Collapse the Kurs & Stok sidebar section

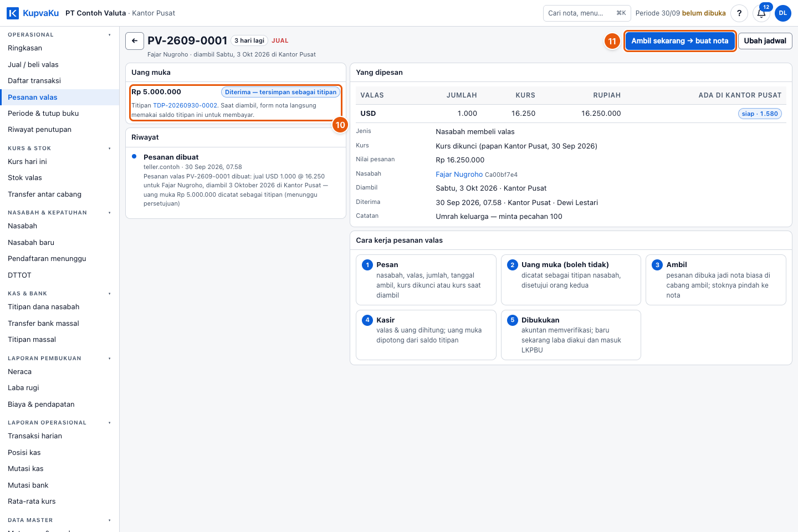pos(110,149)
